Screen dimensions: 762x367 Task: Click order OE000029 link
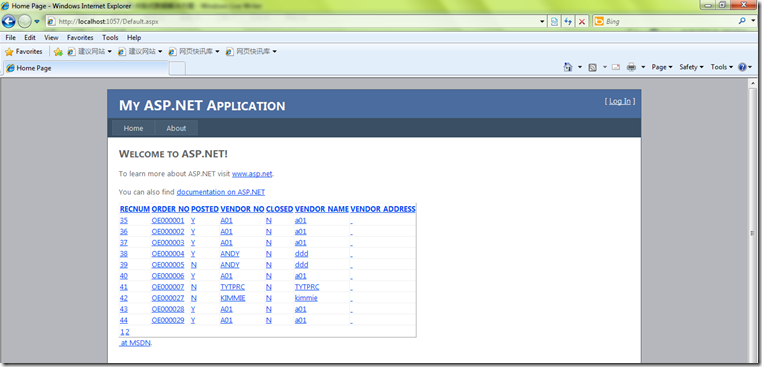coord(168,320)
